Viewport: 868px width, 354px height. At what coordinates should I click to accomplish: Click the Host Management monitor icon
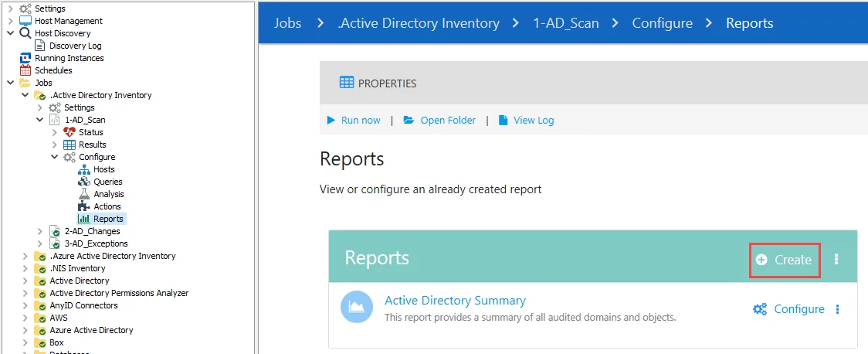coord(25,21)
